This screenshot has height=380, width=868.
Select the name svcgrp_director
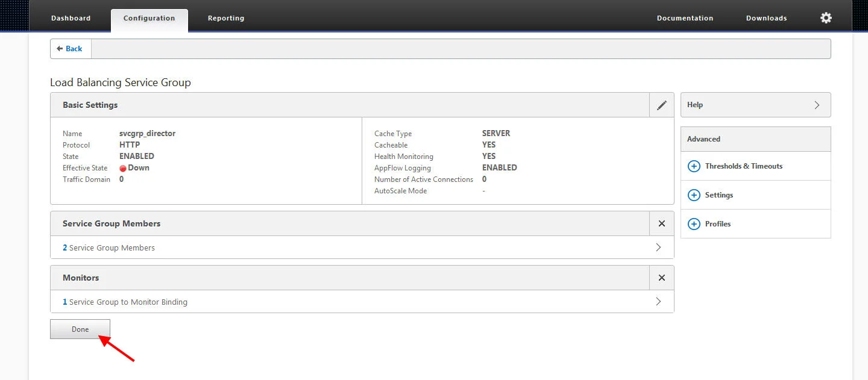coord(147,134)
